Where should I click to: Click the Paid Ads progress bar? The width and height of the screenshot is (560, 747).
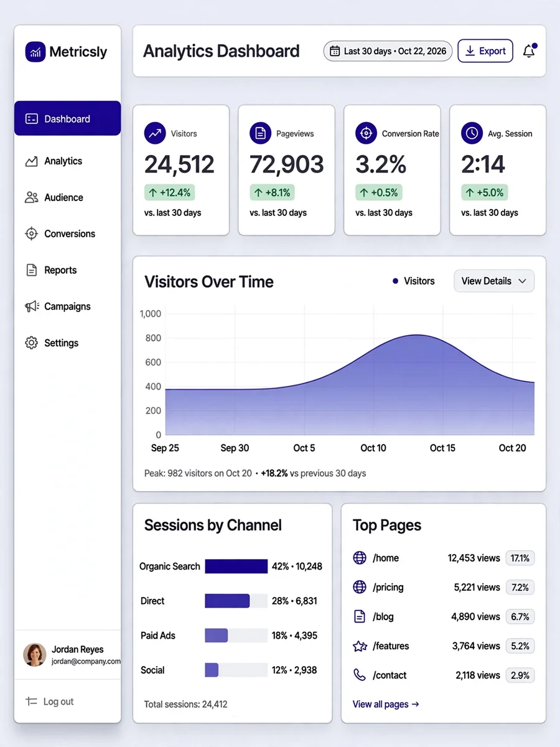(x=236, y=636)
